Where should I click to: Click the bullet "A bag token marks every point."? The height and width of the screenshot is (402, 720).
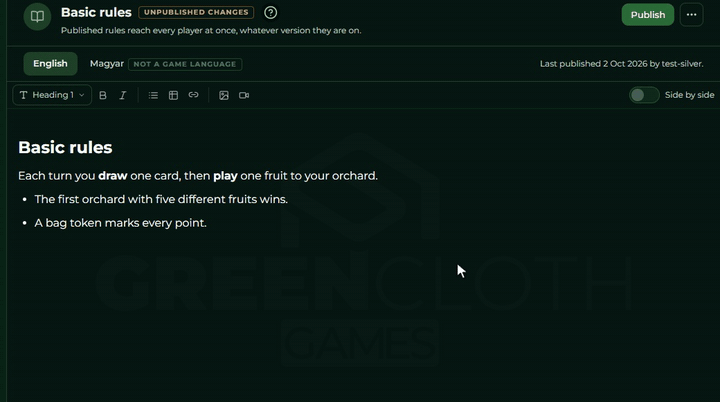tap(120, 223)
